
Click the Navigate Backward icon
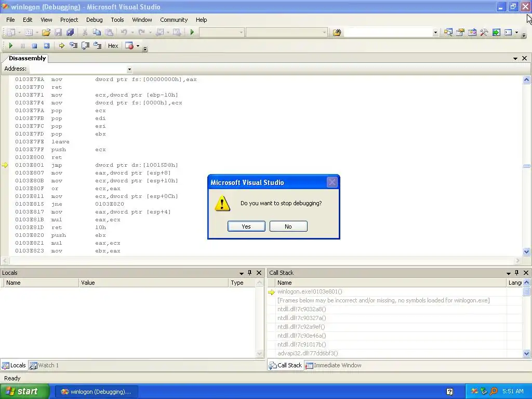click(160, 32)
